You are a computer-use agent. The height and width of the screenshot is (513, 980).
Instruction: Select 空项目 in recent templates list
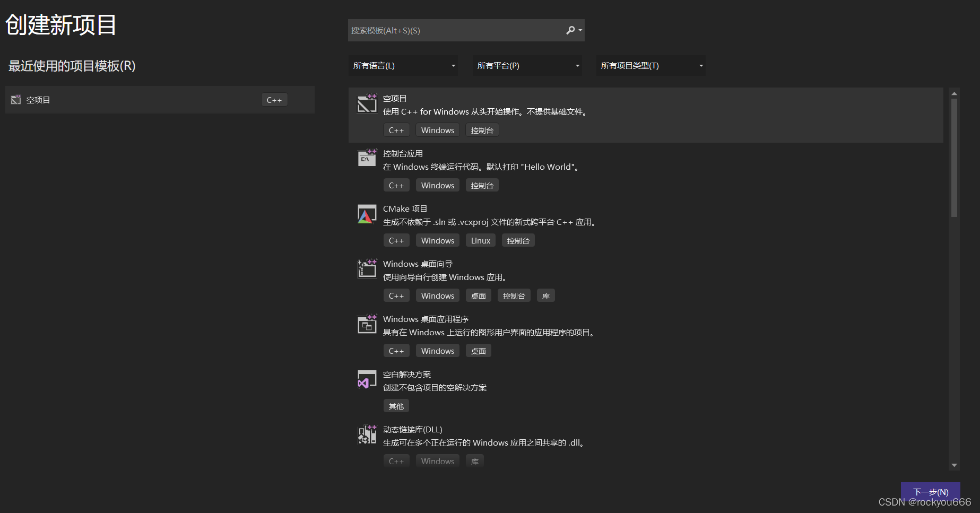pyautogui.click(x=160, y=100)
